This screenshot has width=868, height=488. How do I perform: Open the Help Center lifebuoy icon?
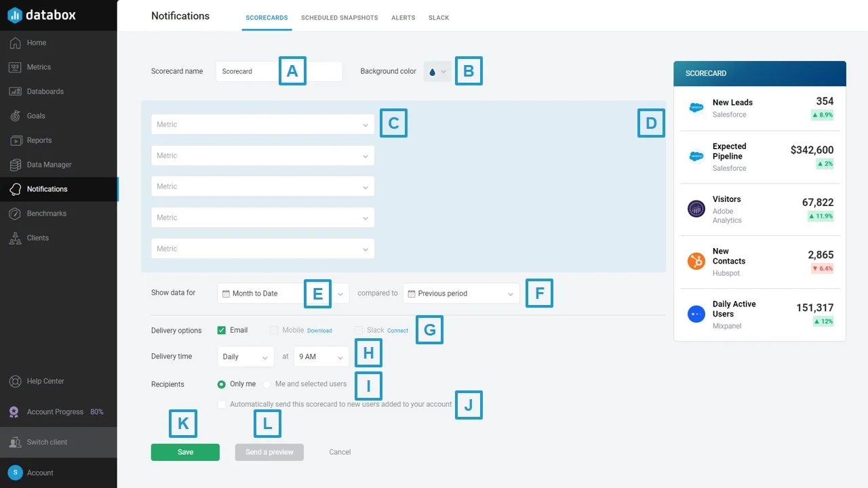15,381
